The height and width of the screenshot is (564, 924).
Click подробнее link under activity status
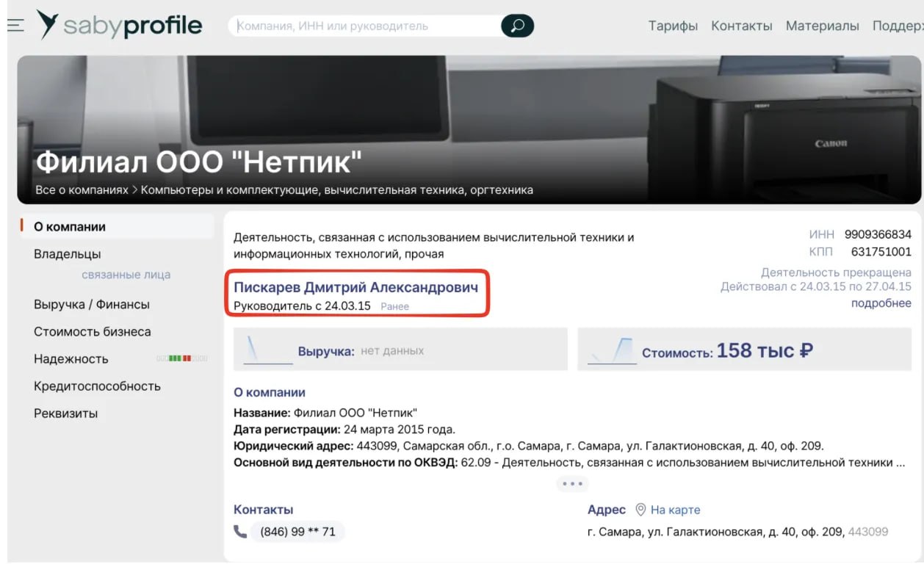click(881, 303)
